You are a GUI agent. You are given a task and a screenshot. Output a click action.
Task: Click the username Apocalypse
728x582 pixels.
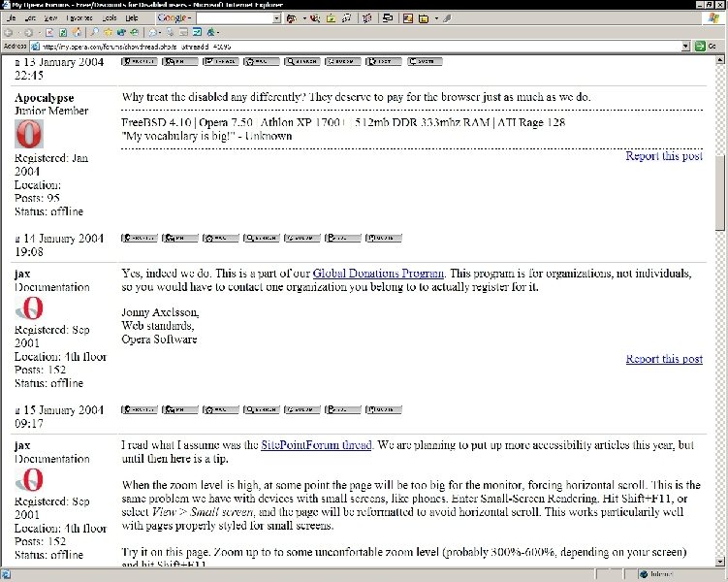point(45,98)
